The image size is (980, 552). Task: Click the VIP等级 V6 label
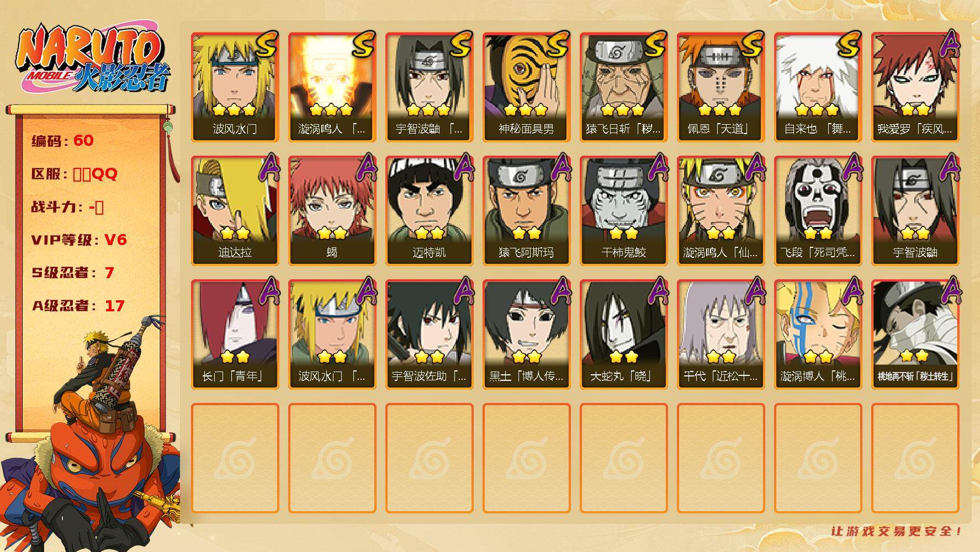click(79, 240)
